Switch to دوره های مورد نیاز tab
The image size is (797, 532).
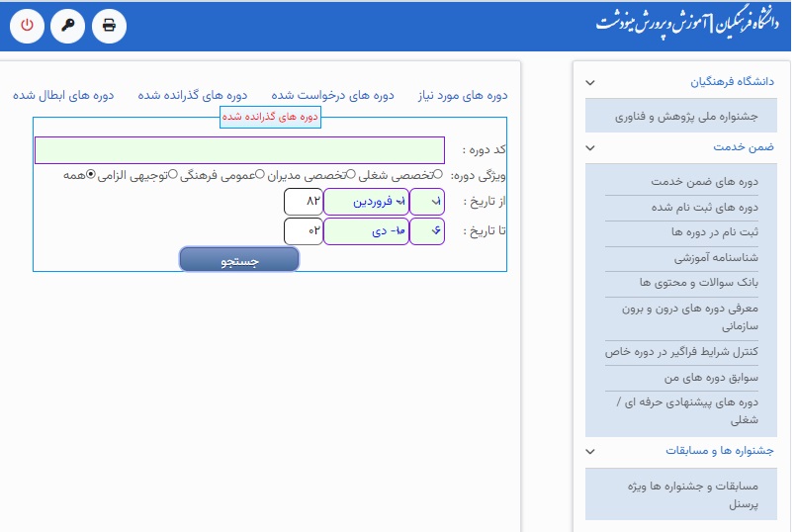pyautogui.click(x=463, y=96)
